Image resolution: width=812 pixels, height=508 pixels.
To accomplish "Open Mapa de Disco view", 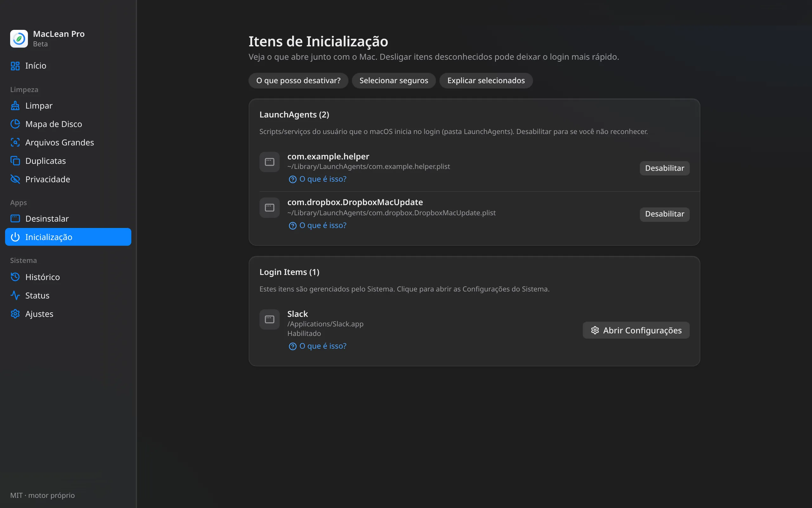I will (x=68, y=124).
